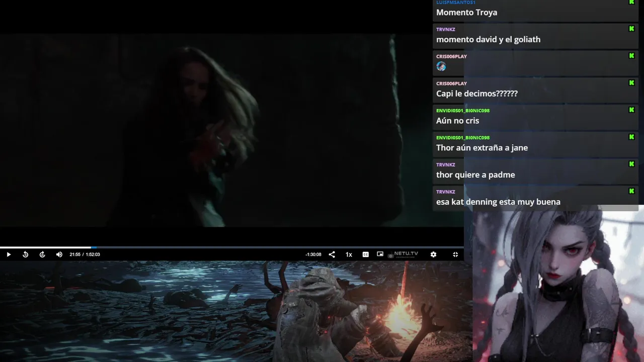Play the paused video
This screenshot has width=644, height=362.
coord(9,254)
